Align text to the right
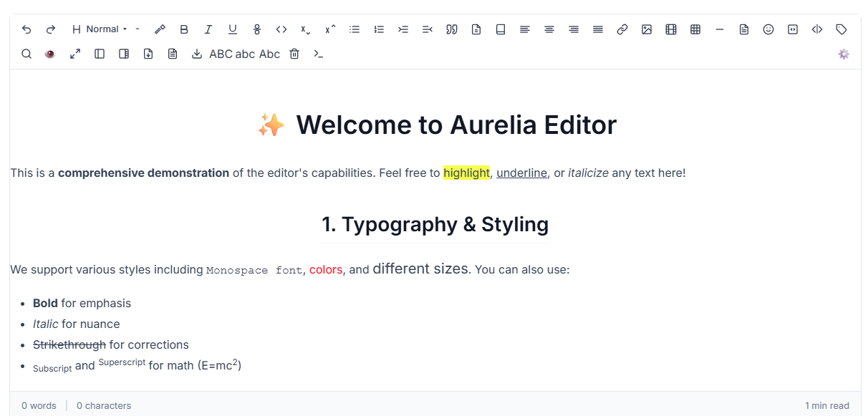 click(x=574, y=29)
